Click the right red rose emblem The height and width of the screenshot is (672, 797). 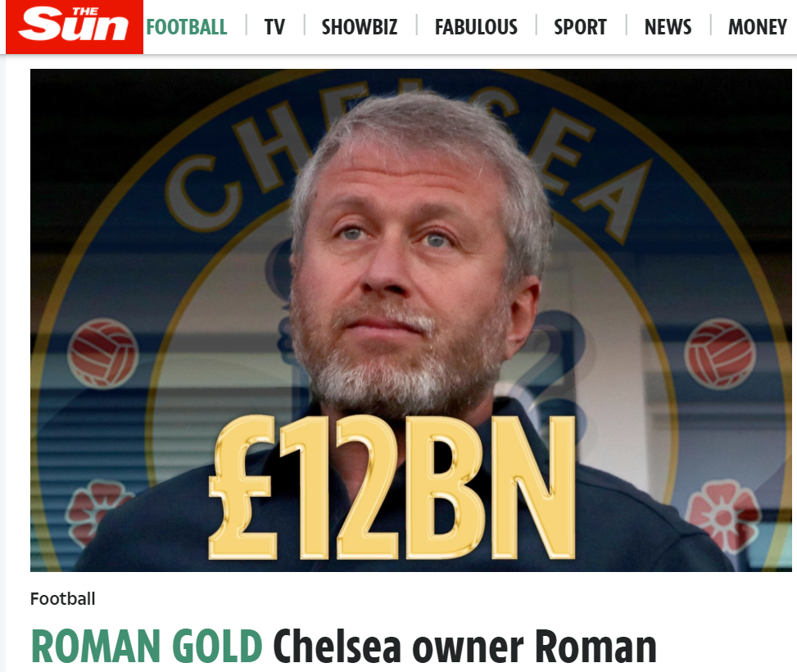722,515
